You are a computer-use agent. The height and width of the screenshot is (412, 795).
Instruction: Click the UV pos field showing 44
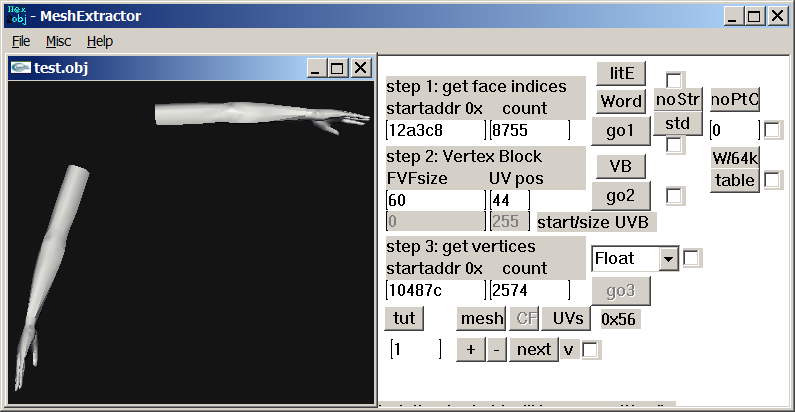point(510,200)
